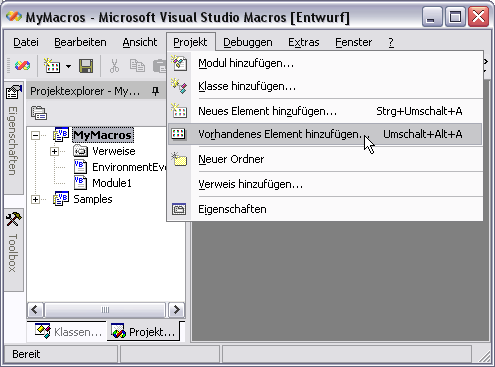This screenshot has width=495, height=367.
Task: Click the Bereit status bar text
Action: 26,354
